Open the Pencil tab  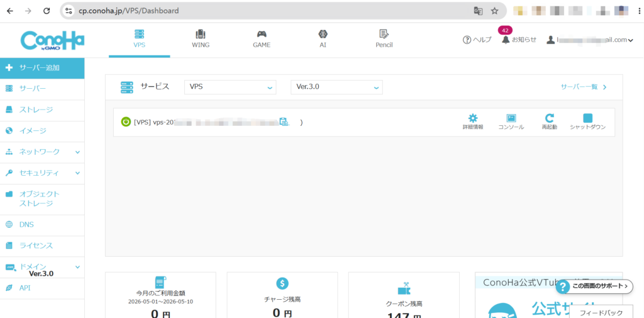(384, 40)
